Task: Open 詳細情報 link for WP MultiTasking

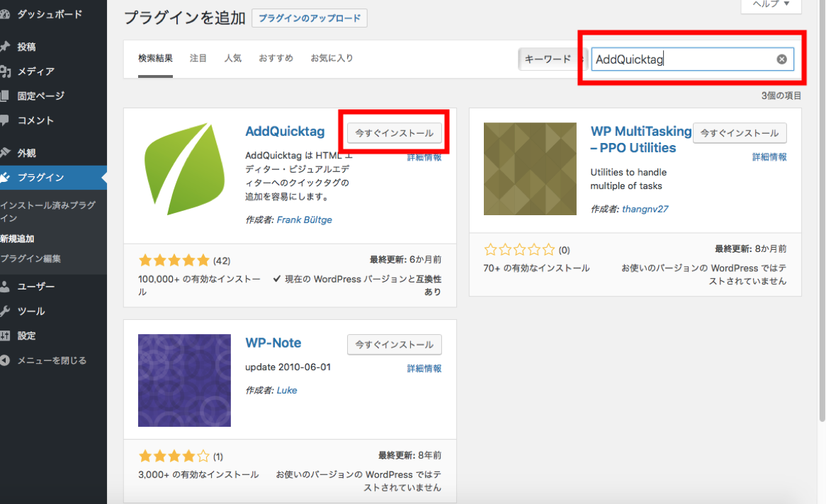Action: [x=769, y=157]
